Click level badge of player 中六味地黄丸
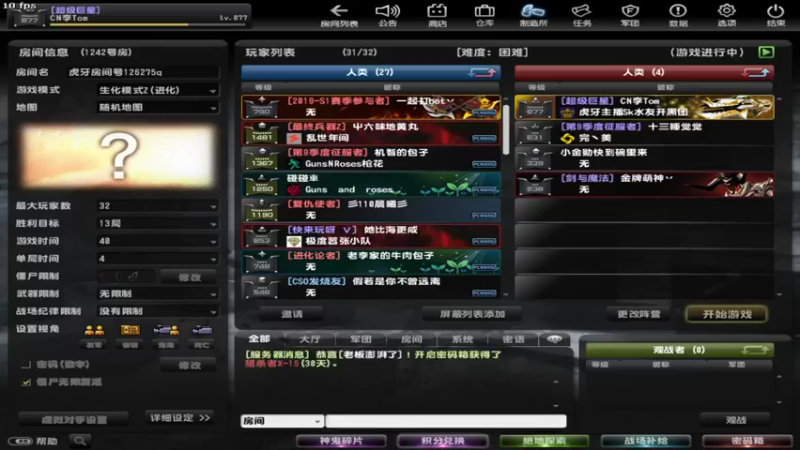 (262, 134)
